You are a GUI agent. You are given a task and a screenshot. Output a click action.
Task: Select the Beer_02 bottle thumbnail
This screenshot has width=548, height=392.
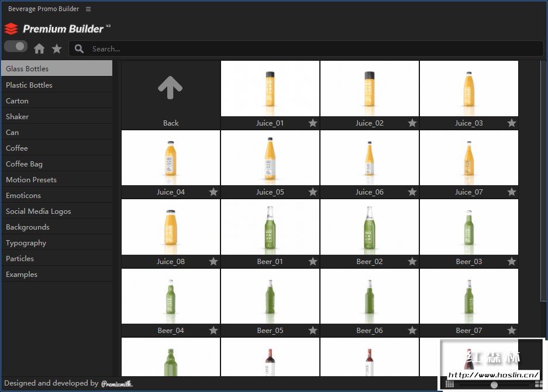click(x=370, y=227)
